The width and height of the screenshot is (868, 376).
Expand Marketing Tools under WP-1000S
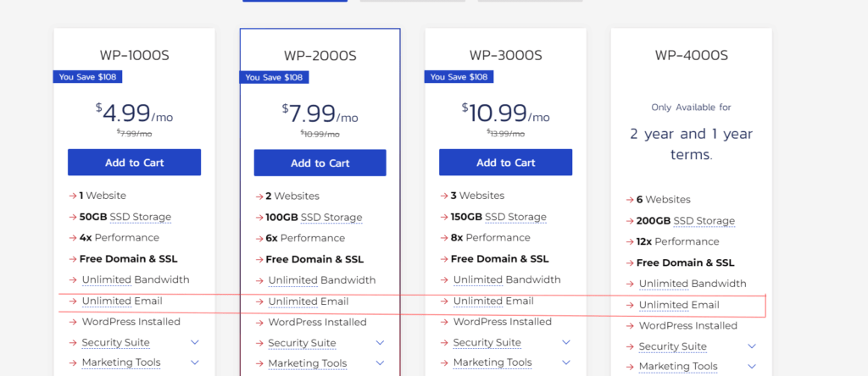pyautogui.click(x=195, y=362)
